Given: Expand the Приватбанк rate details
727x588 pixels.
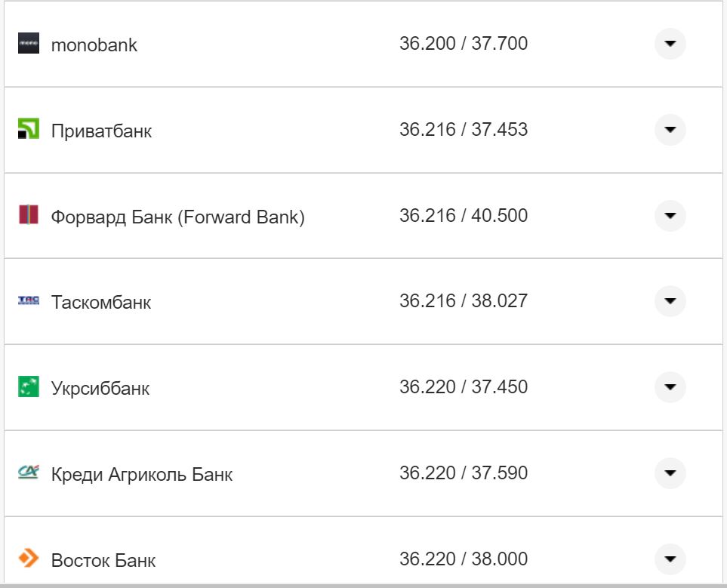Looking at the screenshot, I should pos(670,130).
